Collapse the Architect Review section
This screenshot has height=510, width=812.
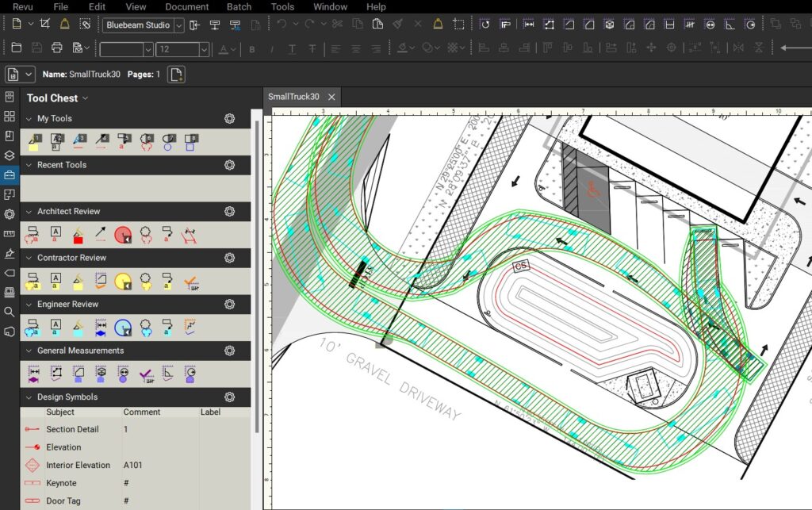pyautogui.click(x=29, y=212)
